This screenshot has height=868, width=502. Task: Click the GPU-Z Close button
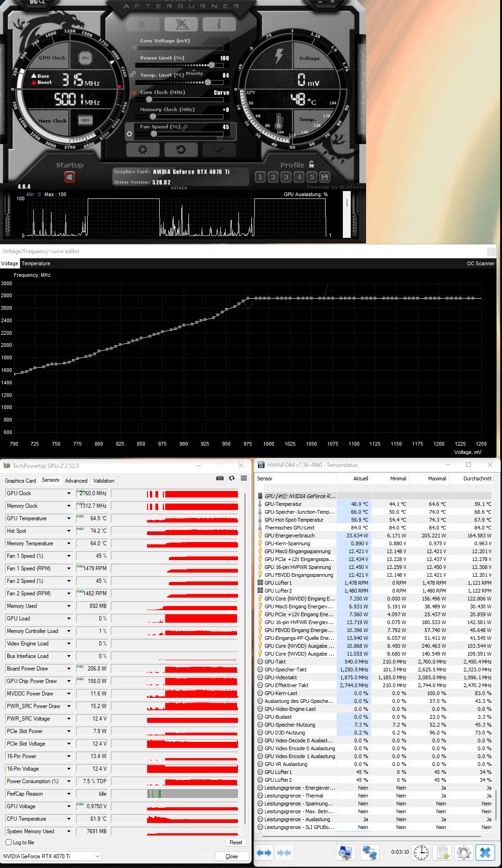[x=232, y=856]
